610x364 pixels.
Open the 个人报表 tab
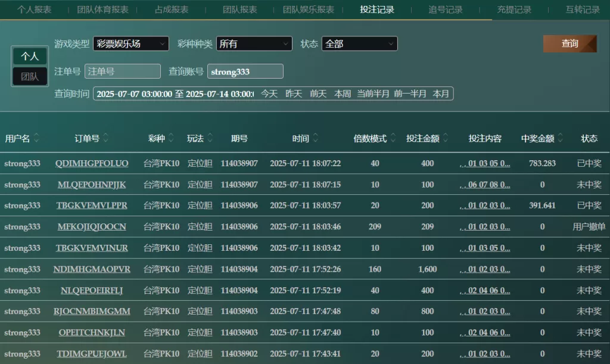click(x=34, y=10)
